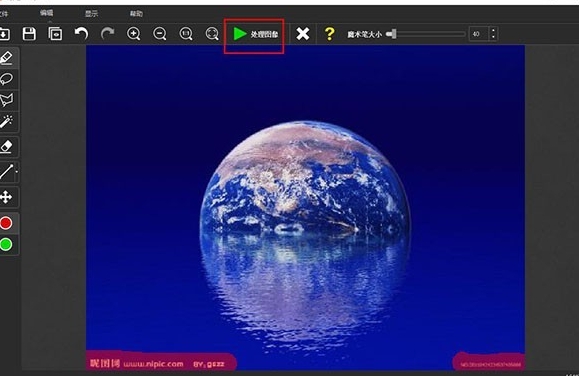The width and height of the screenshot is (579, 376).
Task: Open the 编辑 menu
Action: click(47, 13)
